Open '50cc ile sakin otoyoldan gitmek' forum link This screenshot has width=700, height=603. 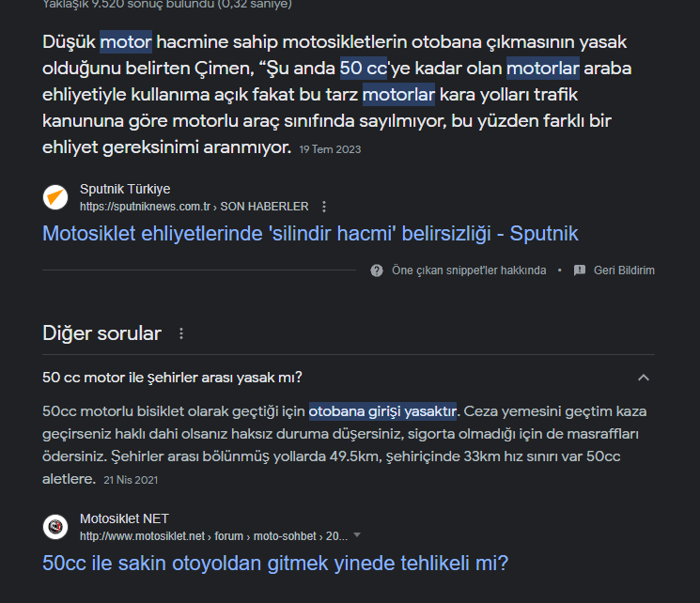click(275, 564)
